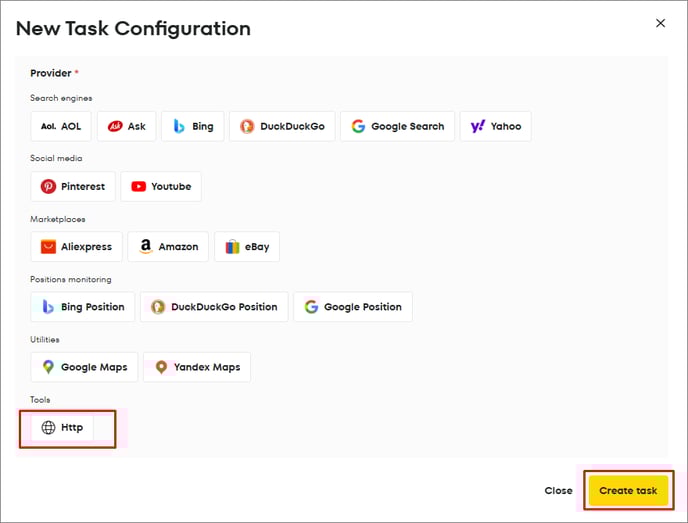Select the AOL search engine provider
The height and width of the screenshot is (523, 688).
point(61,127)
